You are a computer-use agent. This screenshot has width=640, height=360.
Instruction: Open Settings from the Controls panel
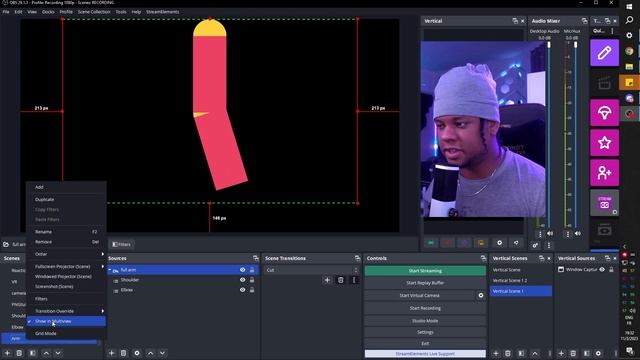click(x=425, y=332)
